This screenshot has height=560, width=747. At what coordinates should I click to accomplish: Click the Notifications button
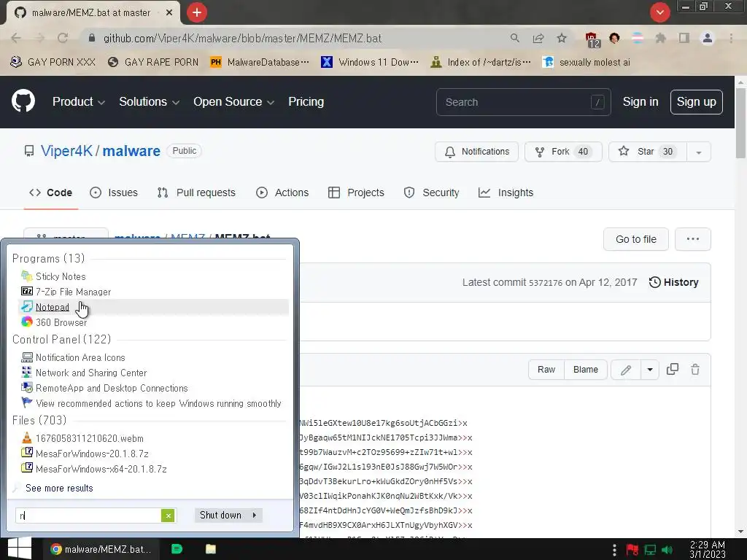[476, 152]
